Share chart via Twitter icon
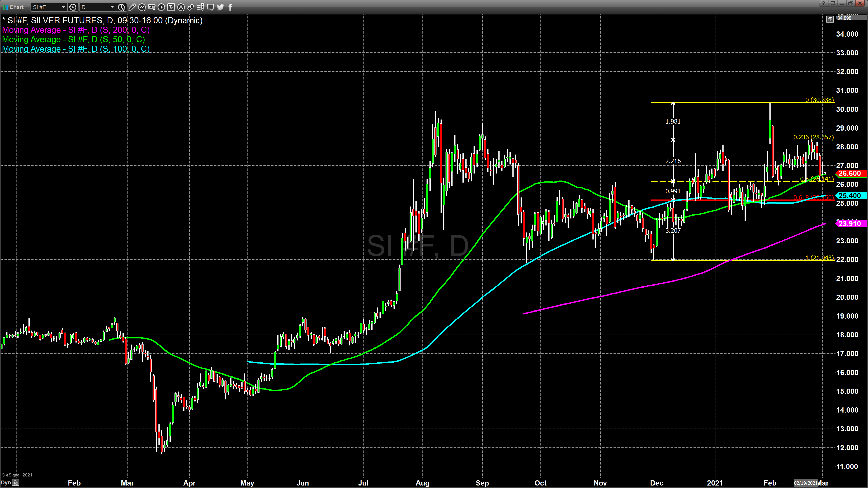The height and width of the screenshot is (488, 868). (220, 7)
